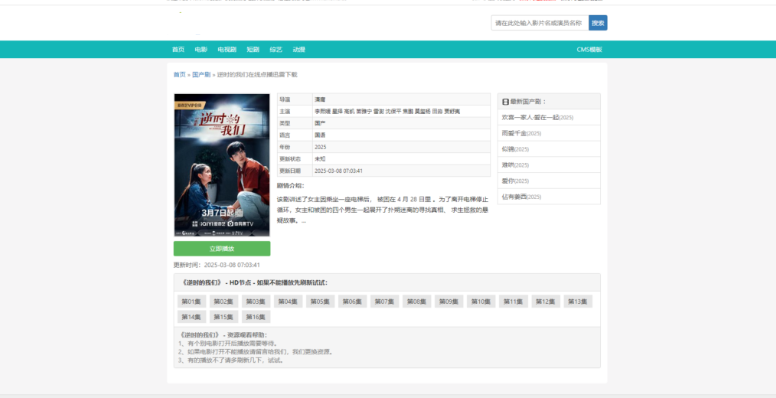
Task: Play episode 第01集
Action: pos(192,301)
